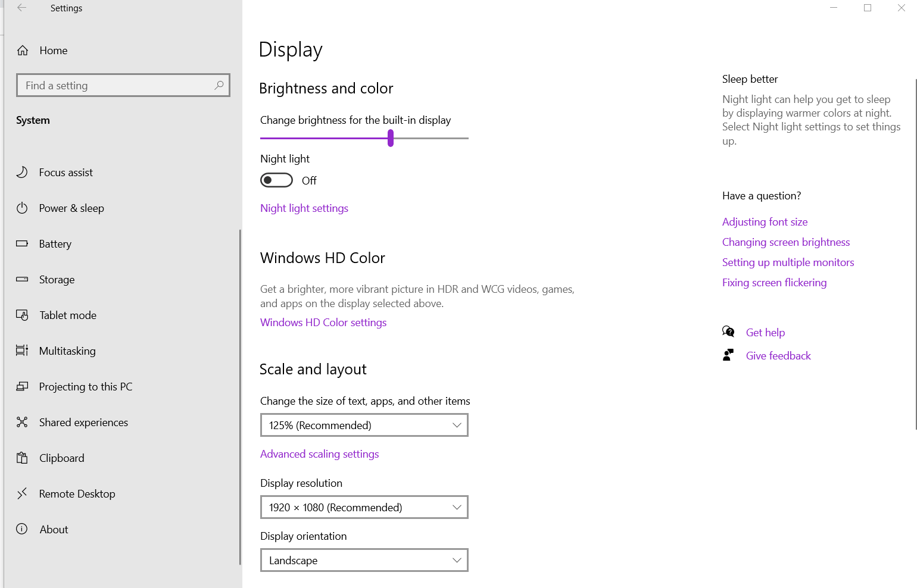Click the Clipboard icon
The height and width of the screenshot is (588, 917).
pos(22,458)
